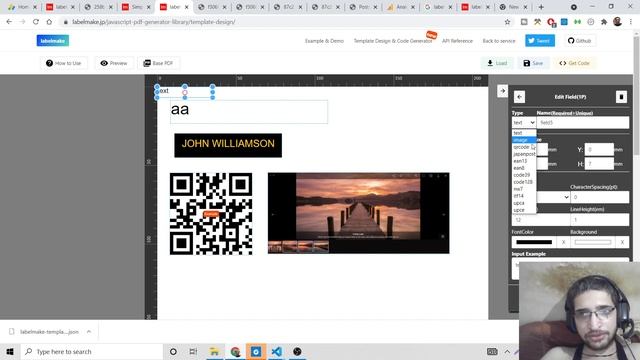Open the Base PDF option
Screen dimensions: 640x360
click(x=158, y=63)
